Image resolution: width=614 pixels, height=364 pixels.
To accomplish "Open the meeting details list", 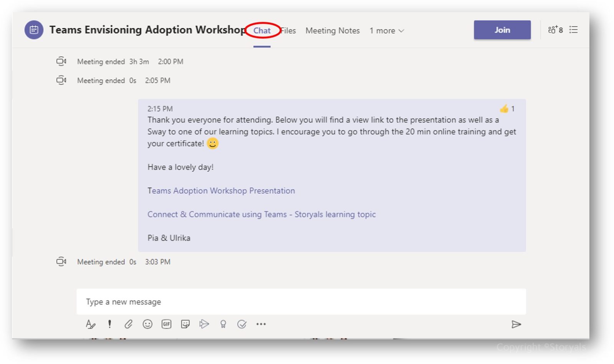I will pos(573,30).
